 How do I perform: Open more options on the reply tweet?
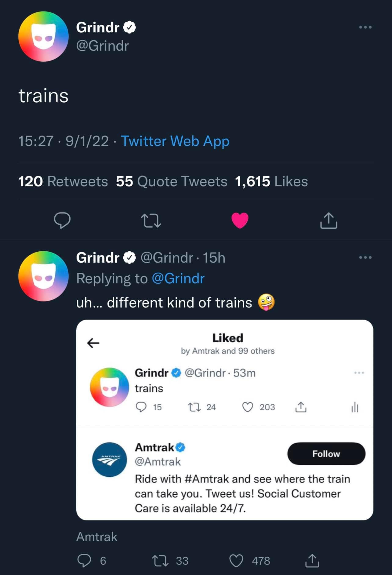[x=365, y=257]
